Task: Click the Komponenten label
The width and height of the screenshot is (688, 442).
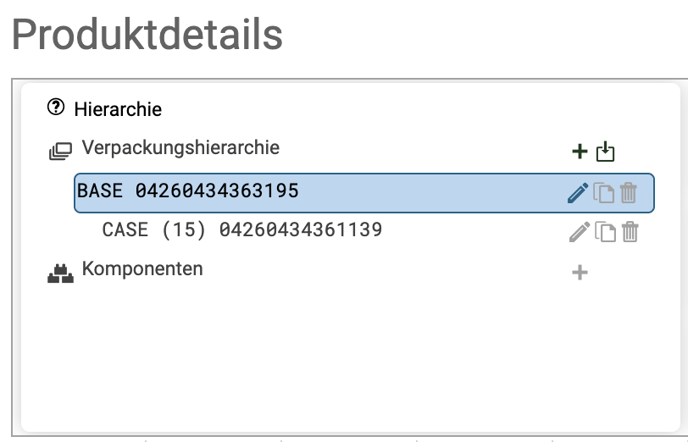Action: point(142,269)
